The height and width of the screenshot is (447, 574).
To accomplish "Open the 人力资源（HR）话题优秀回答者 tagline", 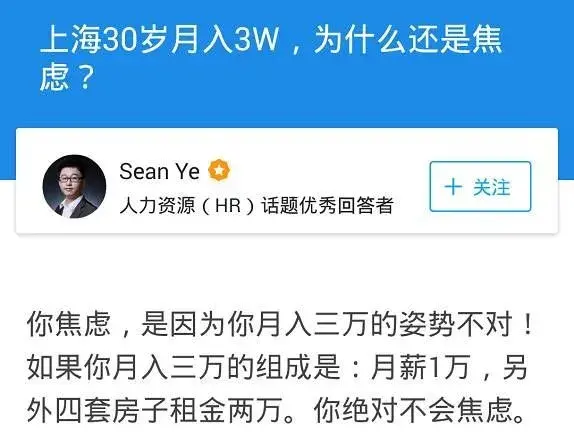I will coord(257,205).
